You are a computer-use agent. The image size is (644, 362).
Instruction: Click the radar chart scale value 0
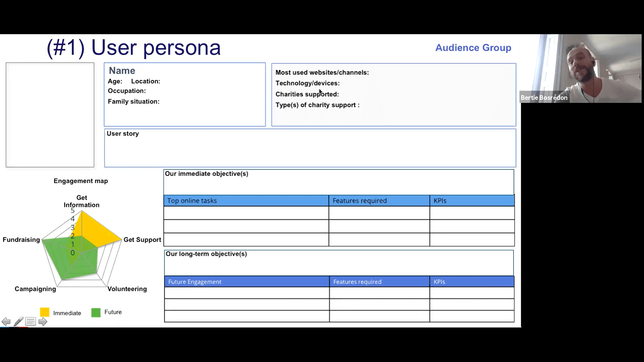point(72,253)
